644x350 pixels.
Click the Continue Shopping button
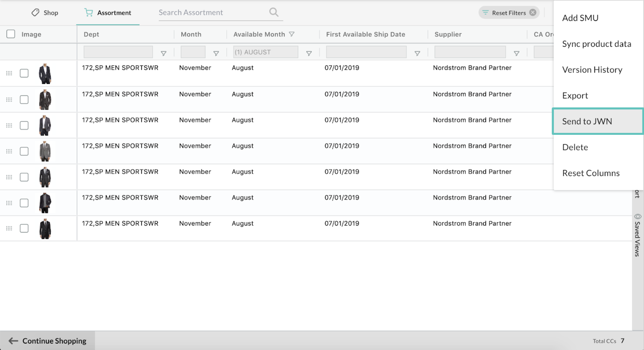click(48, 341)
